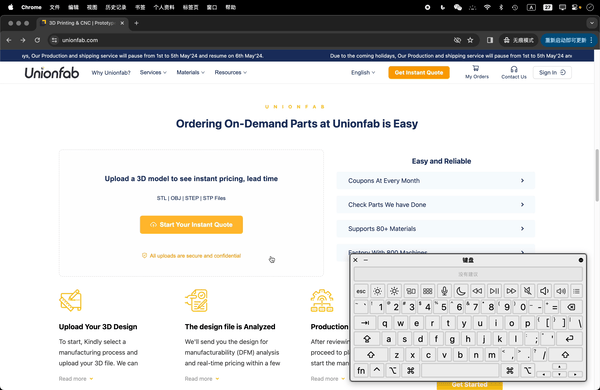Click Do Not Disturb moon key
The image size is (600, 390).
(460, 291)
